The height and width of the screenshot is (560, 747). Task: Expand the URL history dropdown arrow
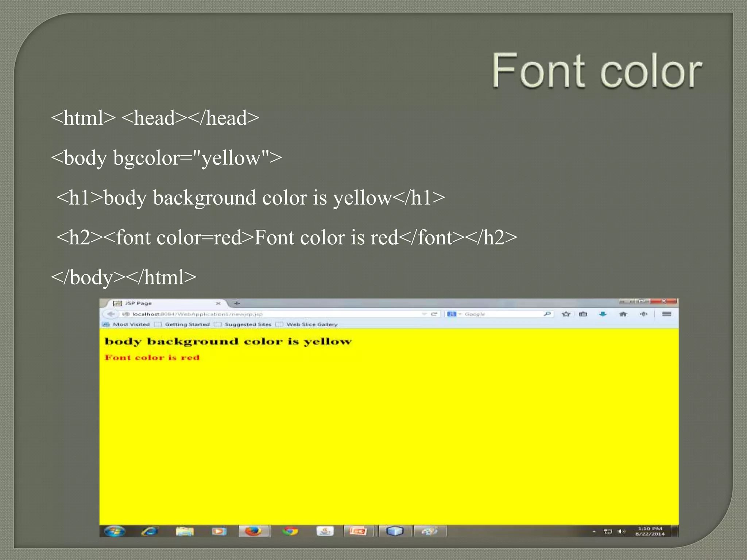click(424, 314)
